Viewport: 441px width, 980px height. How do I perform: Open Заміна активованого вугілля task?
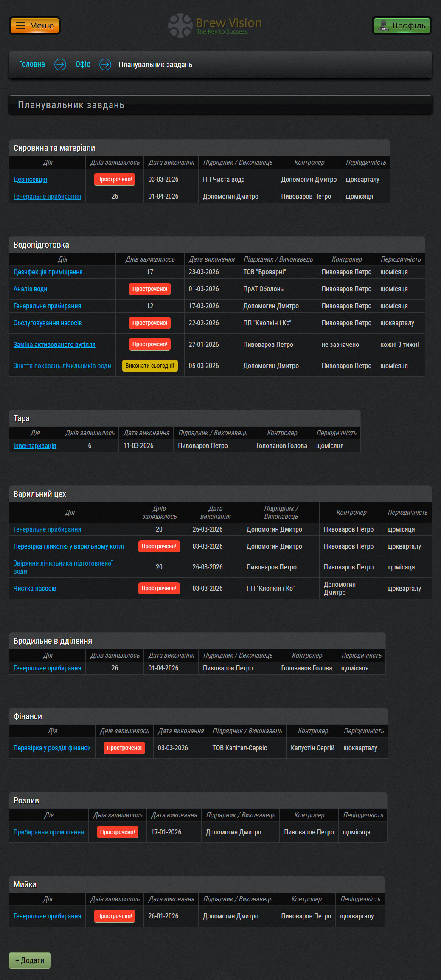(x=54, y=345)
